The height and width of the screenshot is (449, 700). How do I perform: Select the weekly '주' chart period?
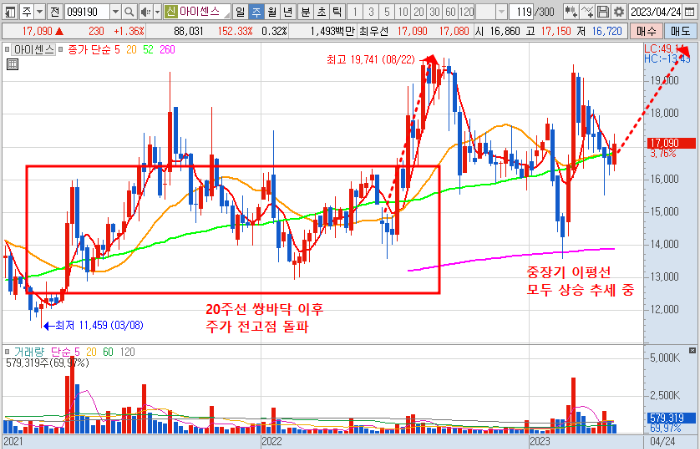coord(256,12)
